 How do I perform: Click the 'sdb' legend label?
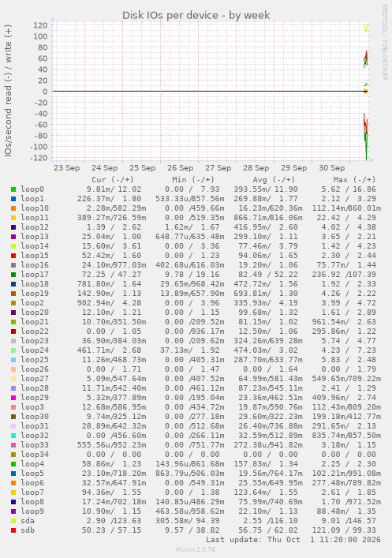pyautogui.click(x=28, y=530)
